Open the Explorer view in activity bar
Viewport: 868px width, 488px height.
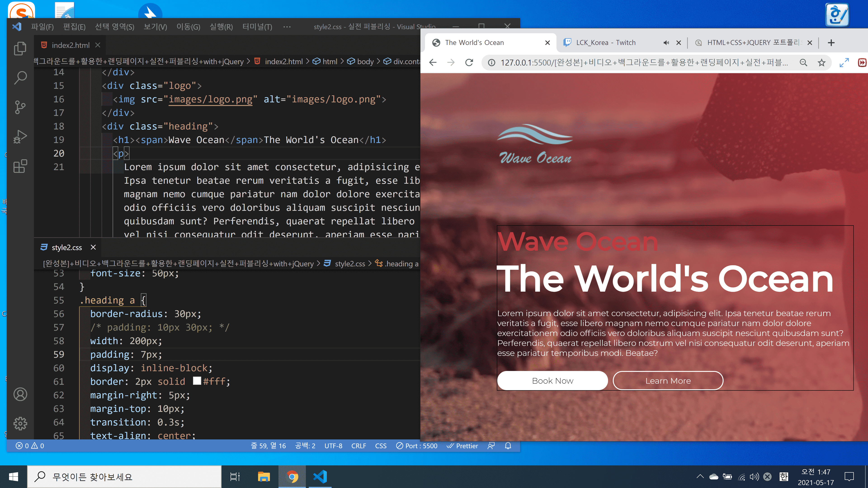click(x=20, y=48)
